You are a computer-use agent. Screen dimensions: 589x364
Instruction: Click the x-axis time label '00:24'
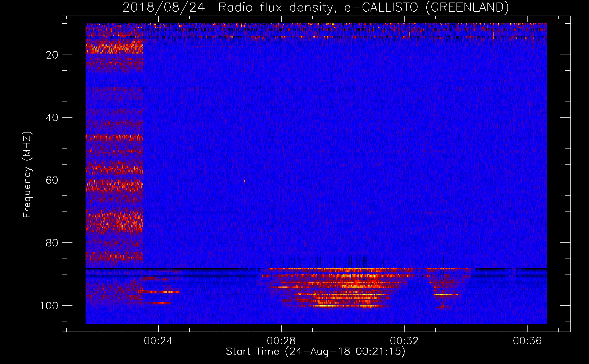[x=158, y=341]
